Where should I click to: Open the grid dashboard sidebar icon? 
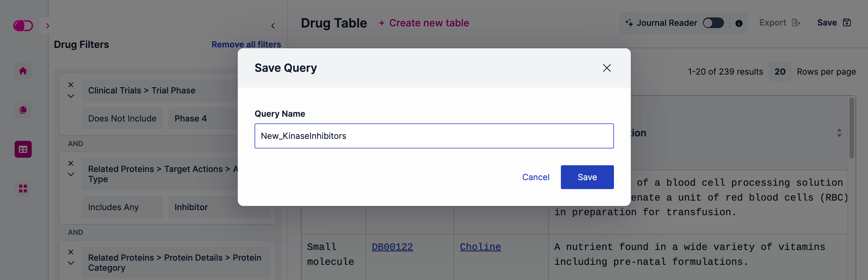coord(23,188)
